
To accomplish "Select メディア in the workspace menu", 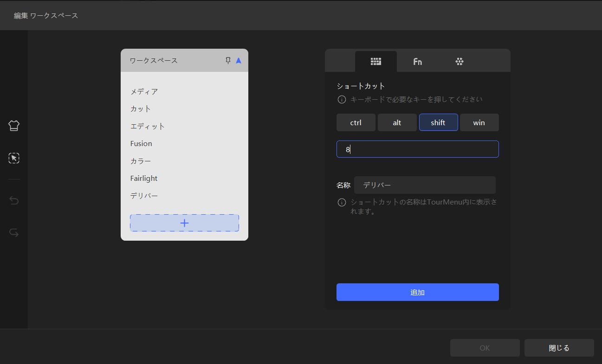I will click(144, 91).
